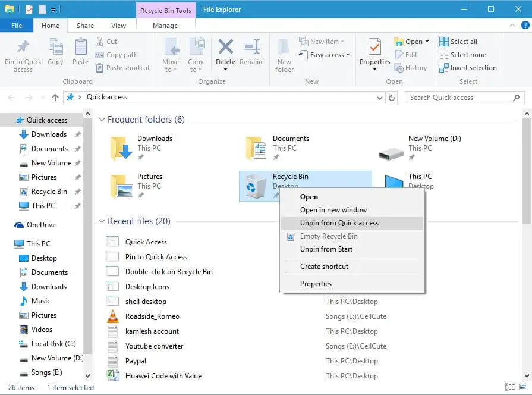The width and height of the screenshot is (532, 395).
Task: Click Select none in ribbon
Action: pyautogui.click(x=462, y=55)
